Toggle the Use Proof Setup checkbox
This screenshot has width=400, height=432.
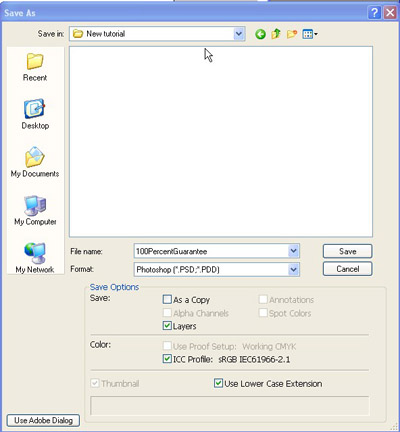coord(167,346)
